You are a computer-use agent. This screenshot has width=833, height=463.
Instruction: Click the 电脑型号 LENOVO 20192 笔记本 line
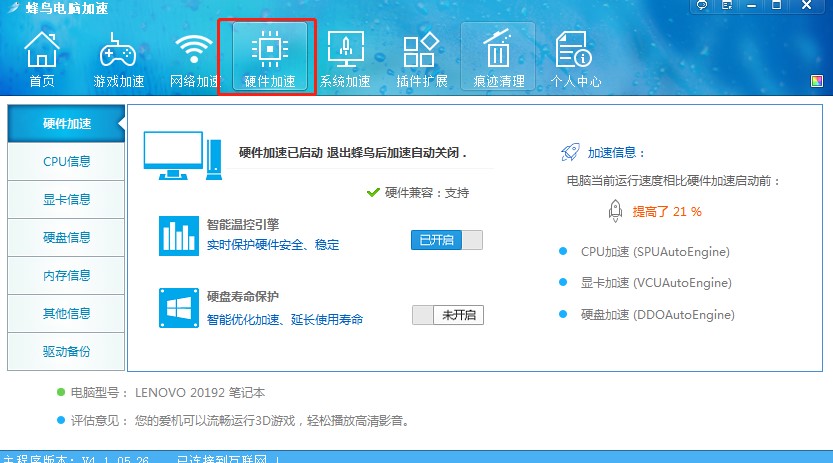pyautogui.click(x=168, y=393)
